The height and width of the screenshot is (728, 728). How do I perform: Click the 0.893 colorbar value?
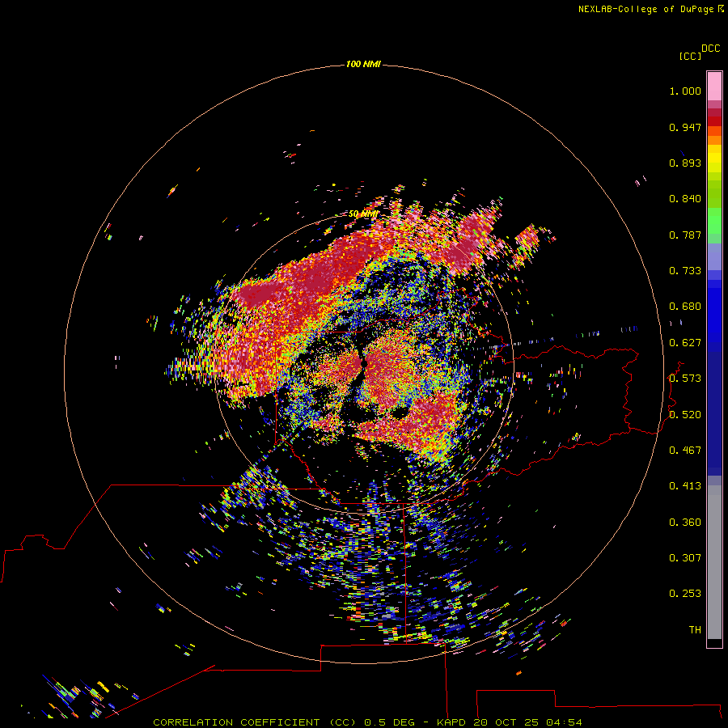click(x=685, y=163)
